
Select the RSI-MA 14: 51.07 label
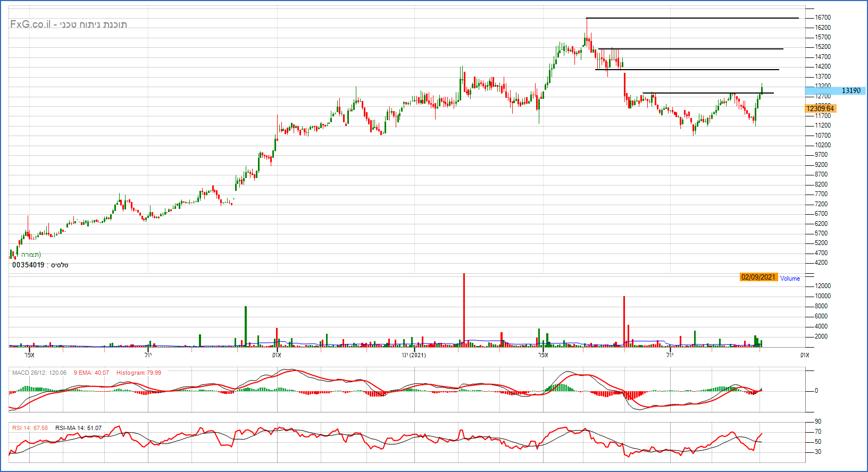pyautogui.click(x=78, y=428)
